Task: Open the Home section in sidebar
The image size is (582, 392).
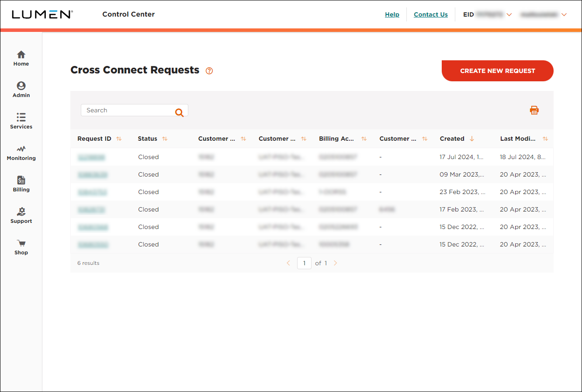Action: click(x=21, y=58)
